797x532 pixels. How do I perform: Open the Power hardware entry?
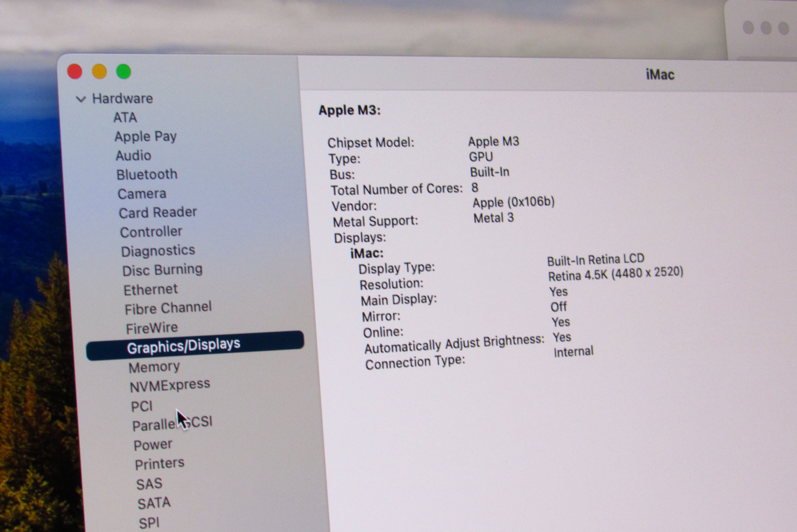153,444
